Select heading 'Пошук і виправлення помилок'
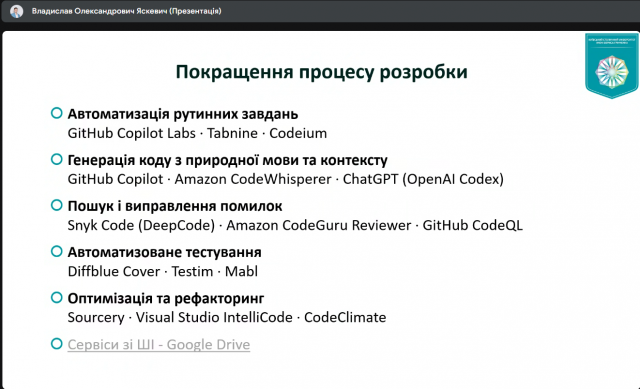Viewport: 640px width, 389px height. point(175,206)
